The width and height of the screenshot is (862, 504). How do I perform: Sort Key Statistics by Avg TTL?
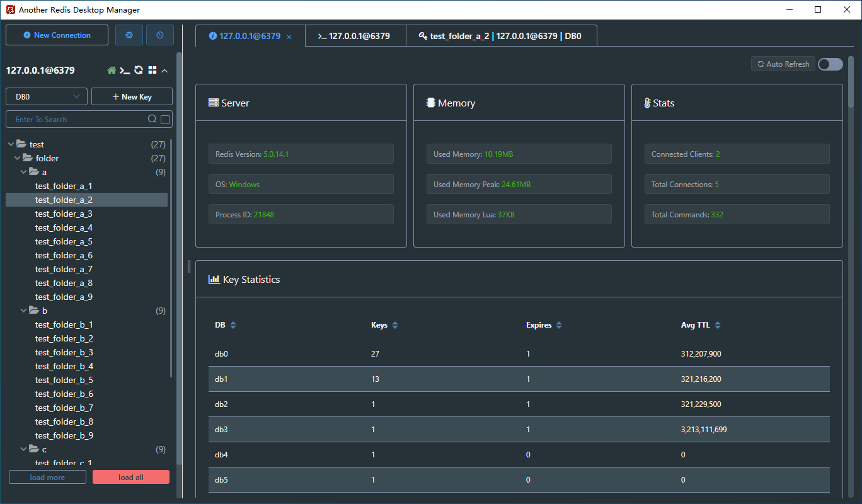(718, 326)
